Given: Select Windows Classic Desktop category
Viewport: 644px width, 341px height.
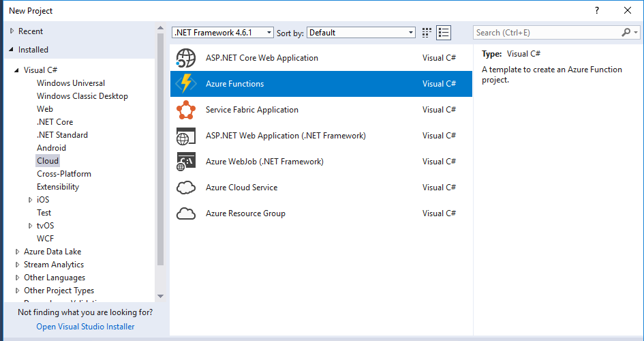Looking at the screenshot, I should [x=82, y=96].
